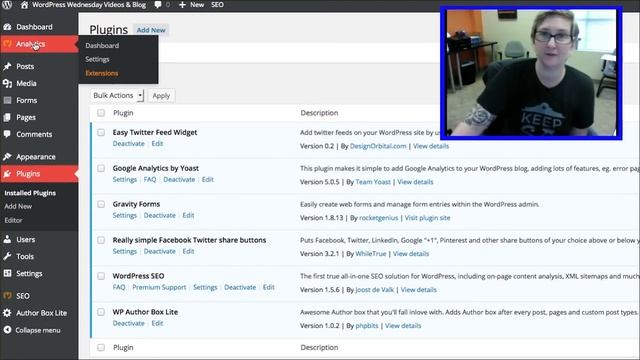Click the webcam video overlay thumbnail
The image size is (640, 360).
pyautogui.click(x=531, y=73)
